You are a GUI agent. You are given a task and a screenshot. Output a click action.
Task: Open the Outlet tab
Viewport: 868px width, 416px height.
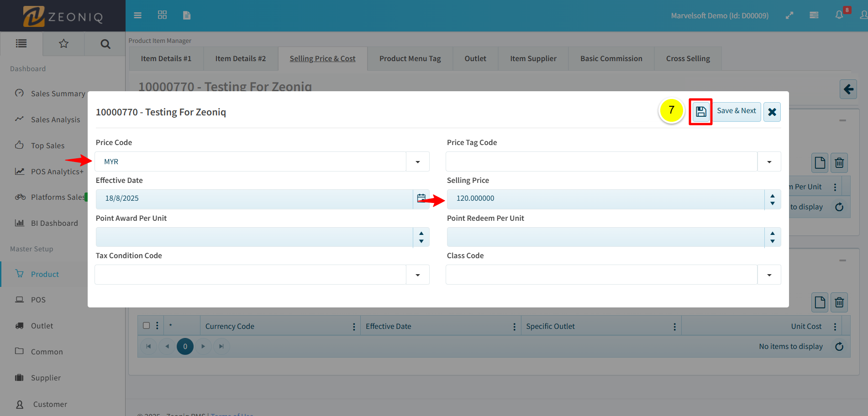[475, 59]
